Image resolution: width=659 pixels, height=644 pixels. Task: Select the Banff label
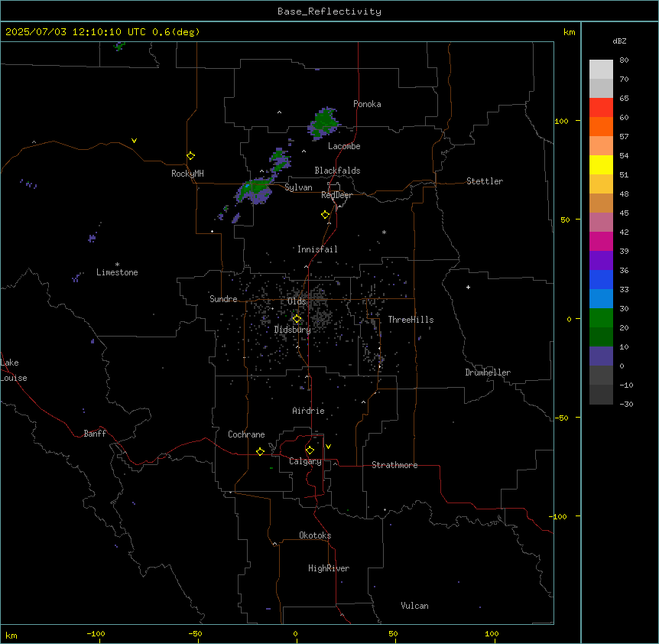coord(95,434)
